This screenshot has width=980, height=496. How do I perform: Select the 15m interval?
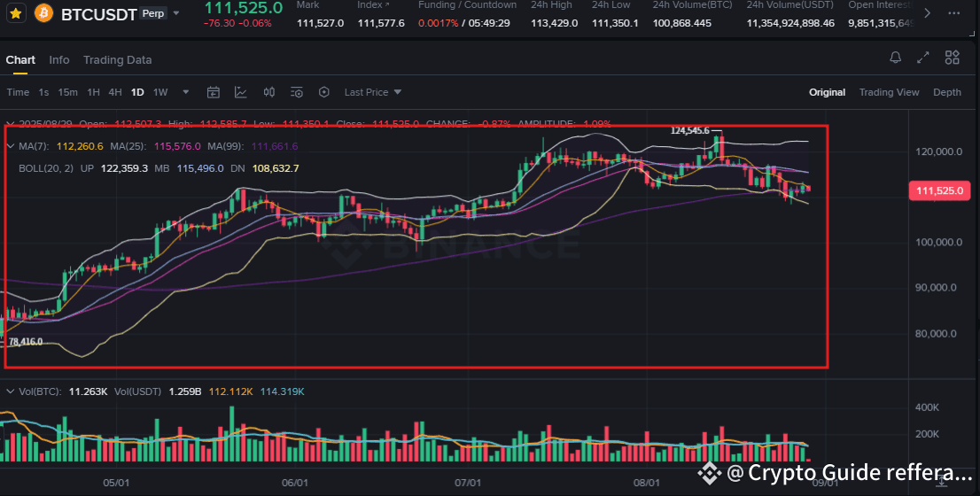67,92
